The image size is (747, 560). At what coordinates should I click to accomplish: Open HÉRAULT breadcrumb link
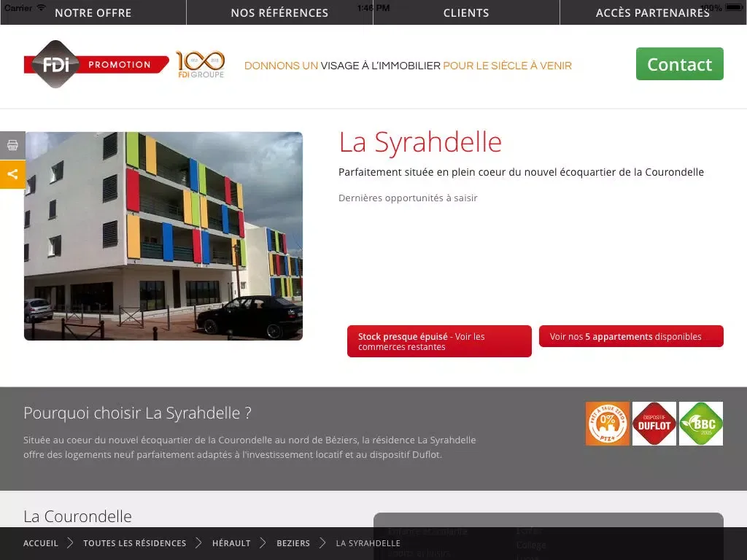tap(231, 543)
